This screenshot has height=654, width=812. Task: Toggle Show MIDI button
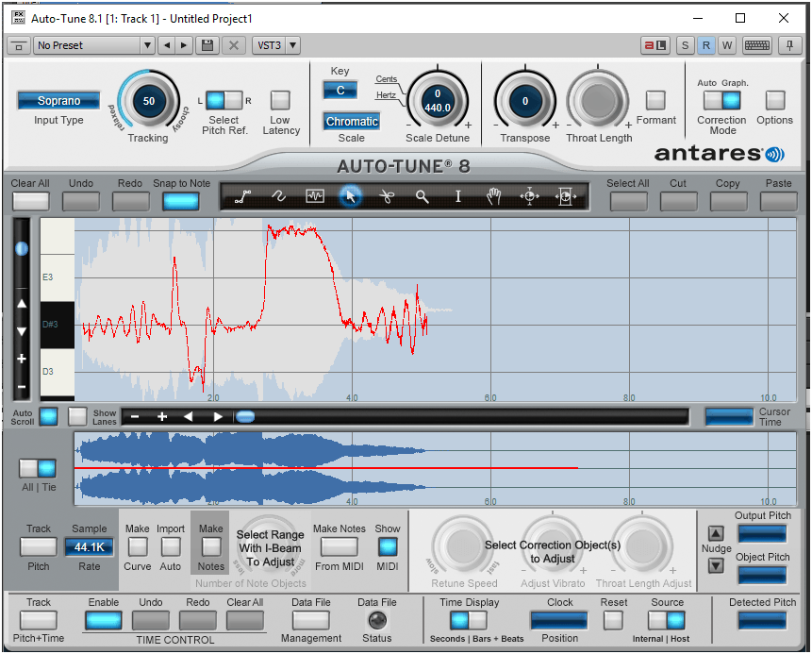(388, 546)
